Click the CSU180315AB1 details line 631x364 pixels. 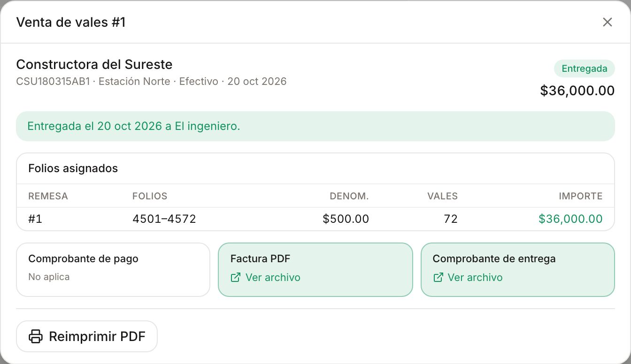point(152,81)
